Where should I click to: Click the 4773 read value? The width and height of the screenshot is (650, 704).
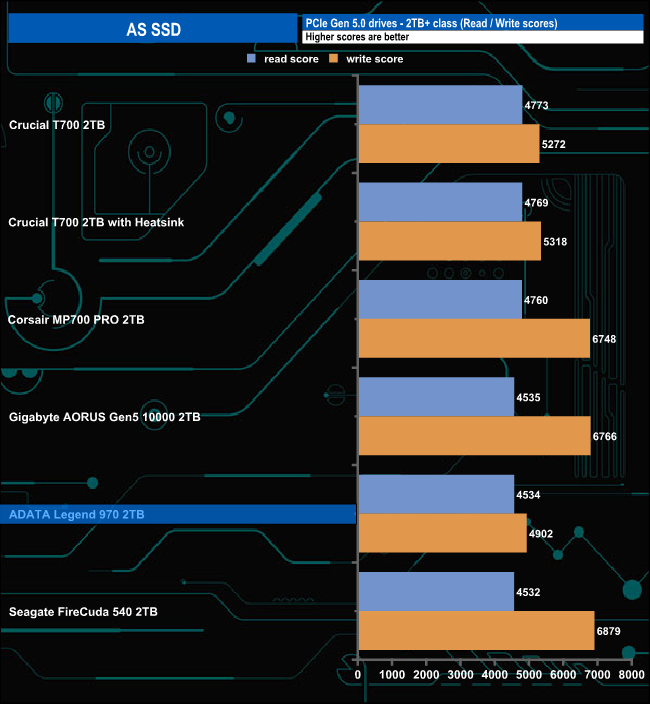(x=536, y=106)
